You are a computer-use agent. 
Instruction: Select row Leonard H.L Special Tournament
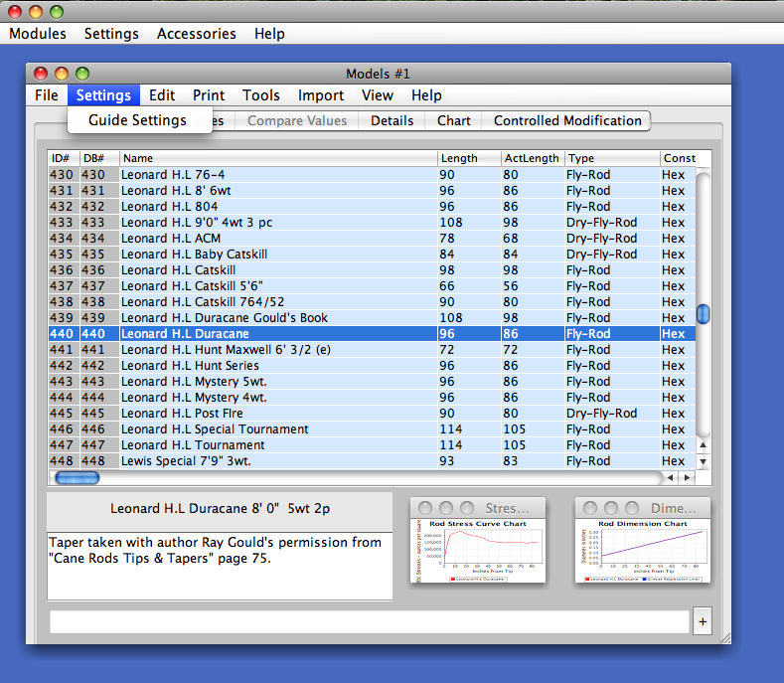(x=372, y=429)
